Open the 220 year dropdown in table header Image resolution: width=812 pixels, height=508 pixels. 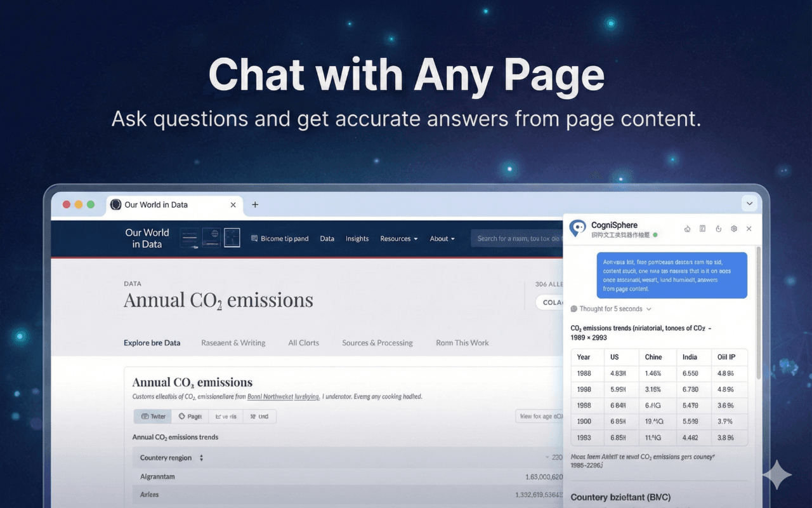pos(554,458)
